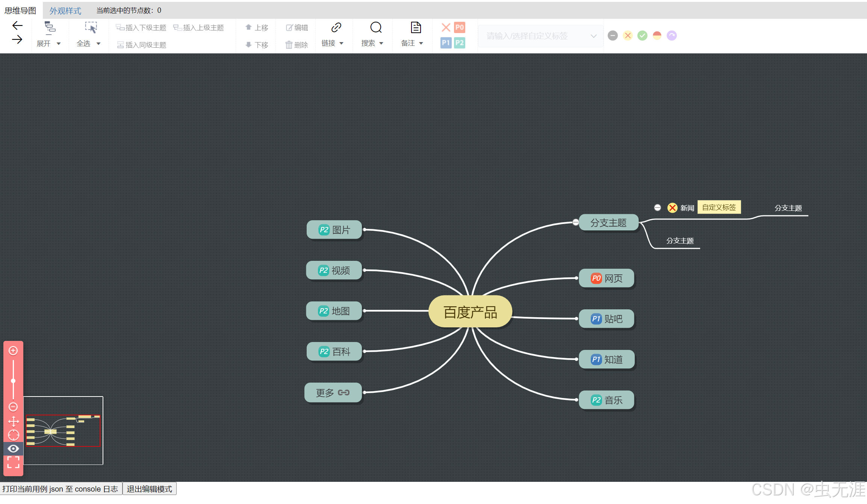Click the zoom slider handle

[13, 381]
